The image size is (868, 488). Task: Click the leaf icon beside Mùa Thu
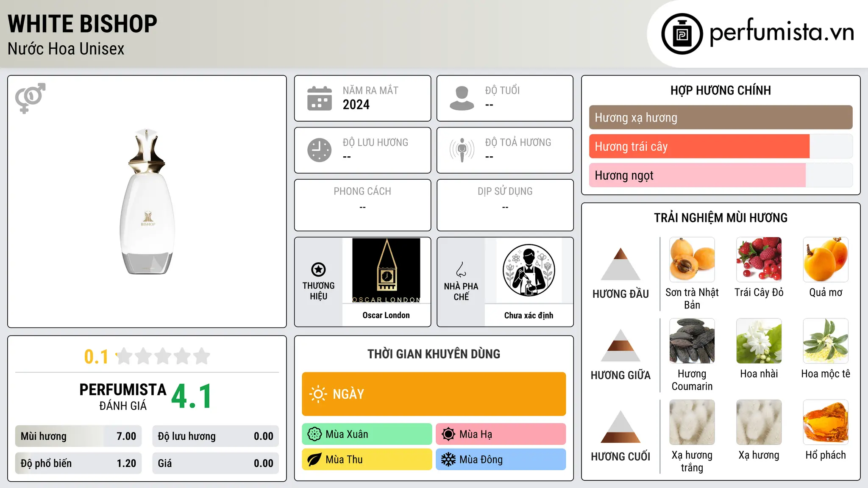coord(314,460)
